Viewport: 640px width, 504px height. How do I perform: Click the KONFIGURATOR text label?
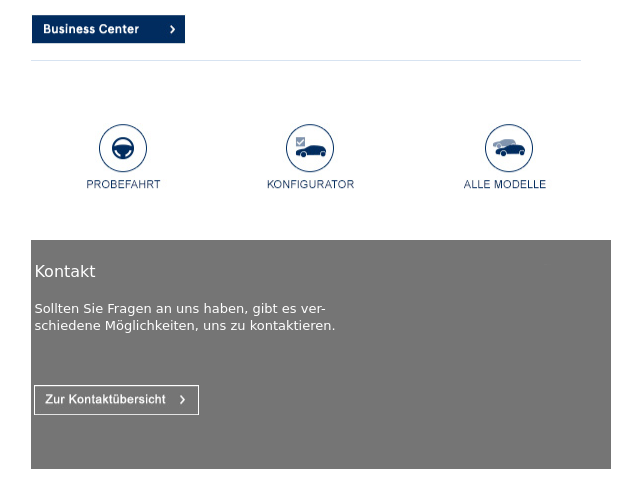coord(310,184)
